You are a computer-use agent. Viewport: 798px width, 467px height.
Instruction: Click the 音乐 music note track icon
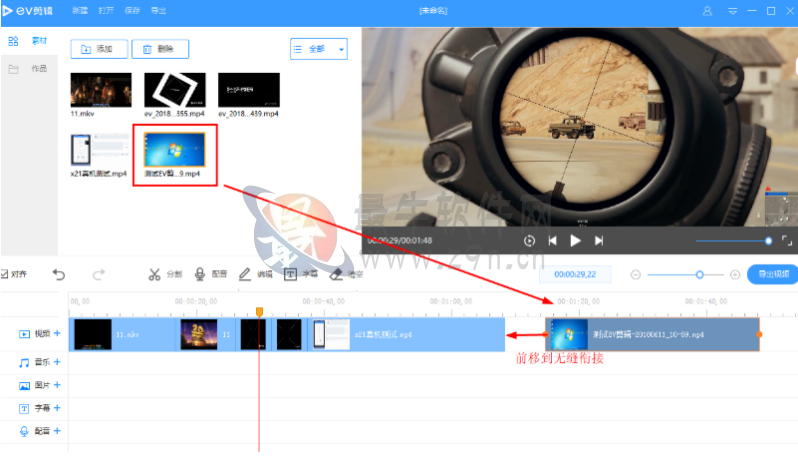point(24,363)
